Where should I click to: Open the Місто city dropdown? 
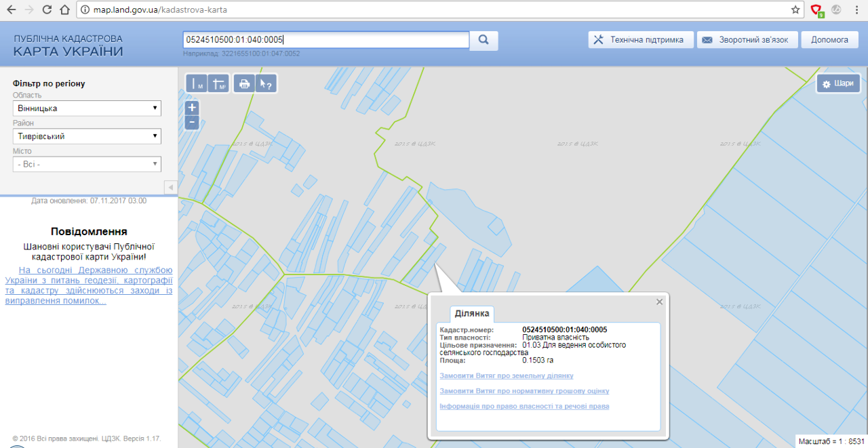tap(87, 164)
